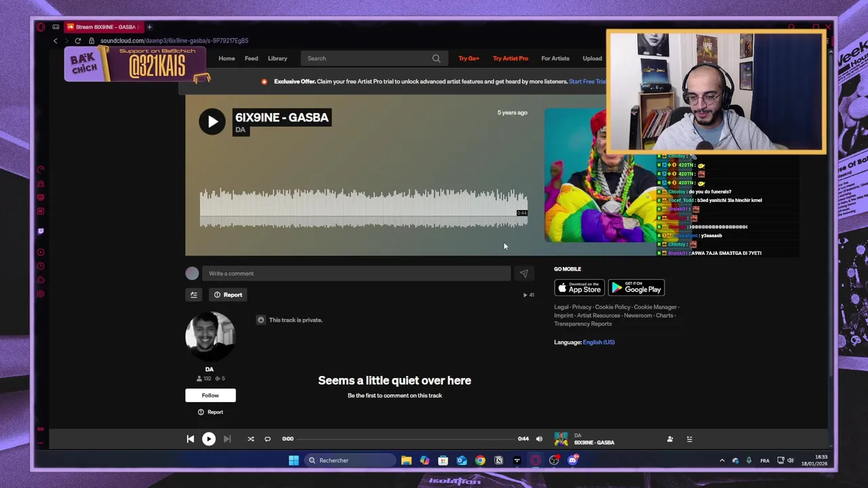Screen dimensions: 868x488
Task: Open the Feed tab
Action: [x=251, y=58]
